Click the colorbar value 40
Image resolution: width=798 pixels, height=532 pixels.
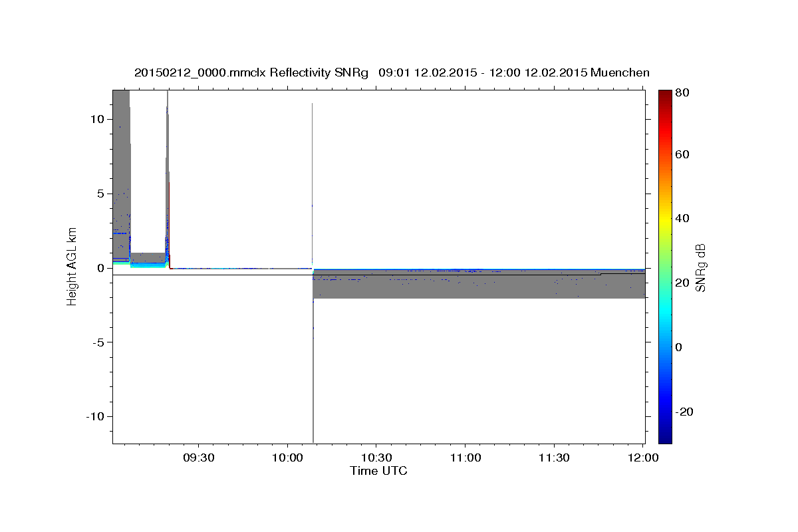point(682,218)
